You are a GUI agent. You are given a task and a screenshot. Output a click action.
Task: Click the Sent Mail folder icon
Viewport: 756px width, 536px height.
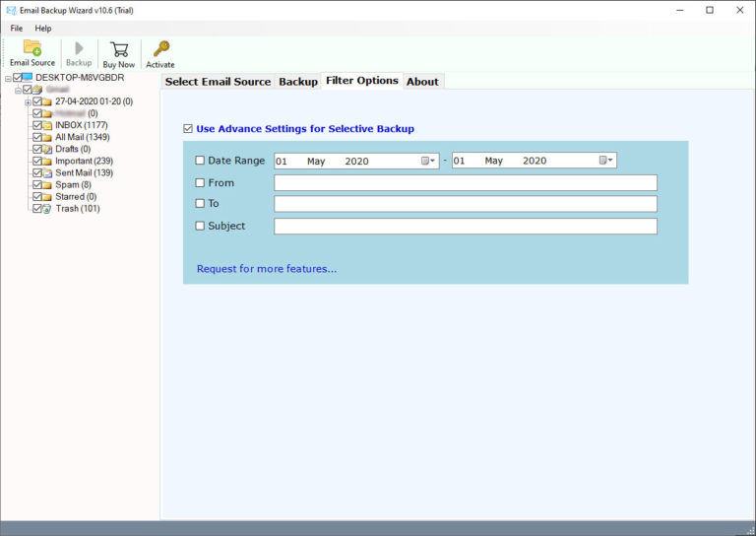(47, 172)
